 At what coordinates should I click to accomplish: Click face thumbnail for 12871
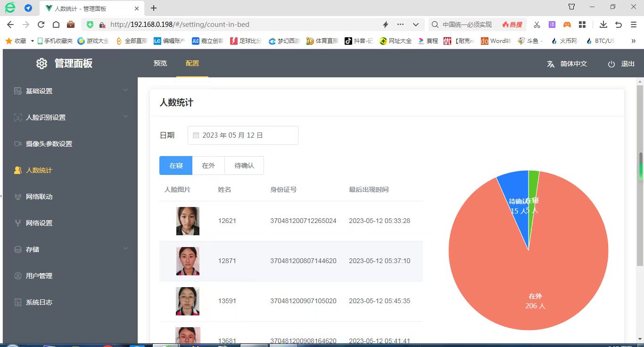[188, 261]
